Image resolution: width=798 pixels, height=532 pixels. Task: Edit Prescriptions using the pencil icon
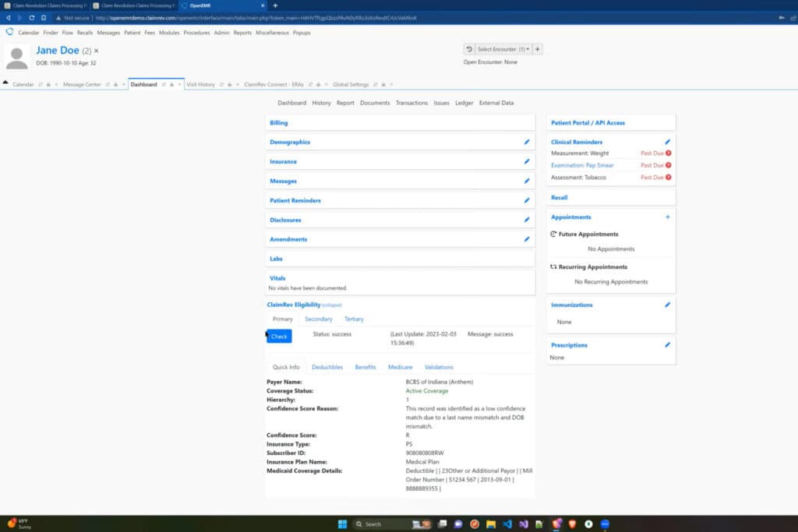click(x=667, y=344)
